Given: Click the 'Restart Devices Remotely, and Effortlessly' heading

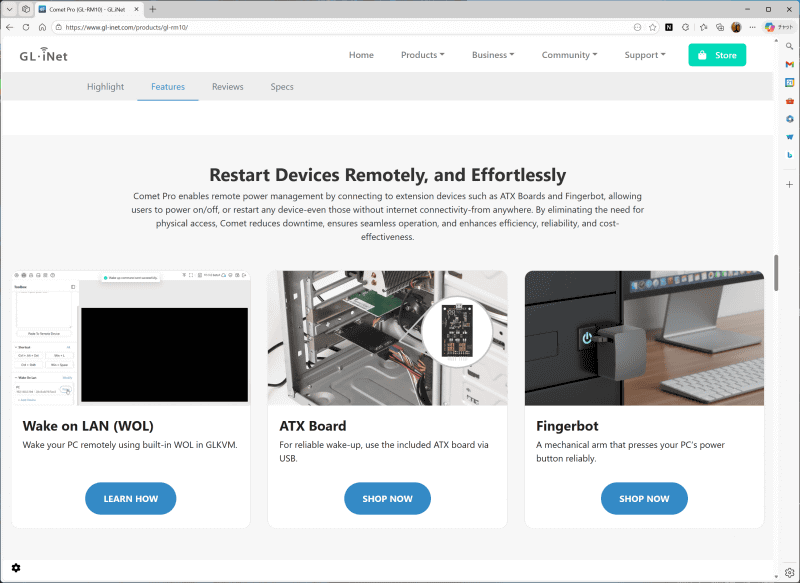Looking at the screenshot, I should (387, 174).
